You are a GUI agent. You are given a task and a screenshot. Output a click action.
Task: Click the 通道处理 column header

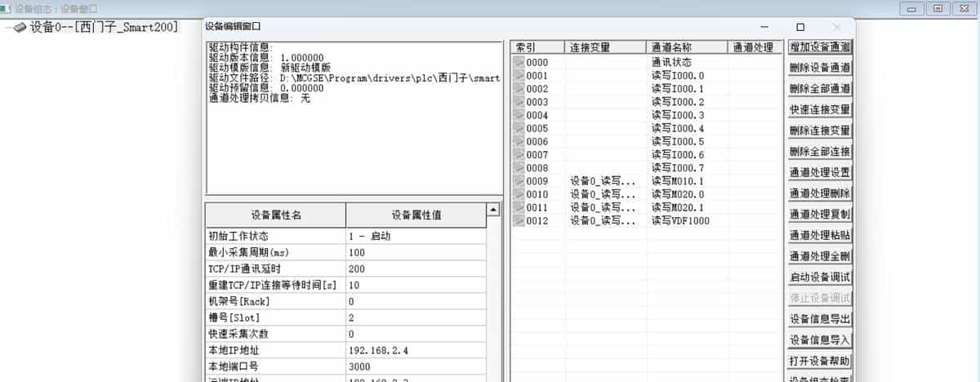pos(755,47)
